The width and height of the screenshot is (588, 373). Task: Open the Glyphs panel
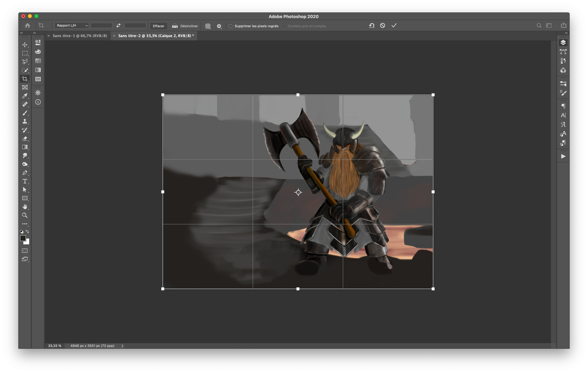(563, 124)
